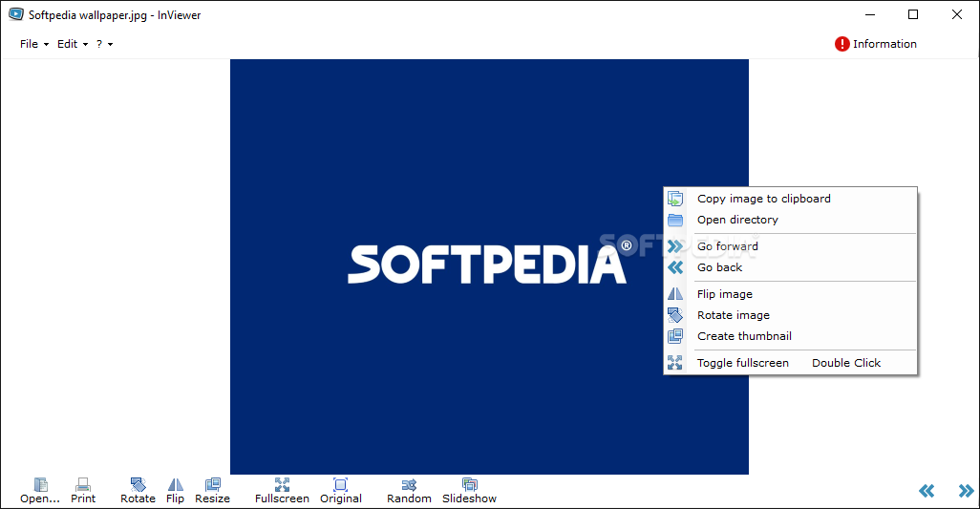Click the mirror icon beside Flip image
This screenshot has height=509, width=980.
click(x=675, y=294)
